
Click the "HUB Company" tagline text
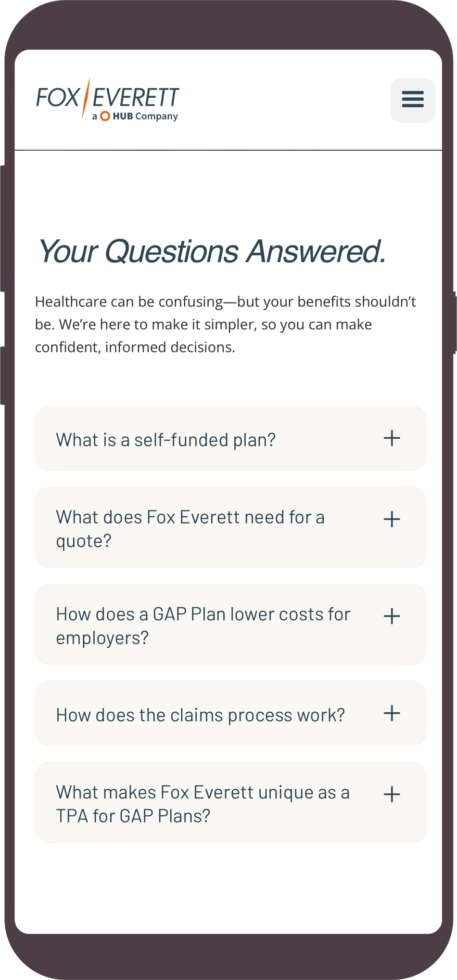(x=145, y=116)
